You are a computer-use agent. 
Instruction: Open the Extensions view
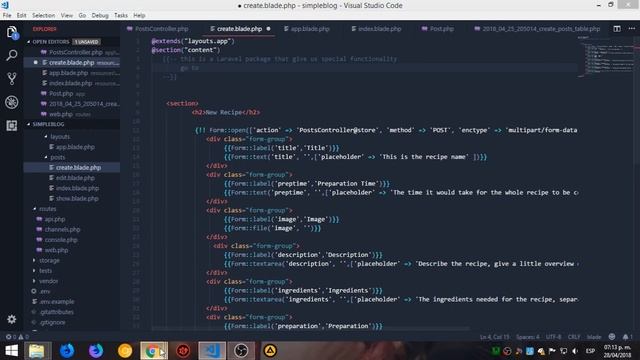coord(11,125)
